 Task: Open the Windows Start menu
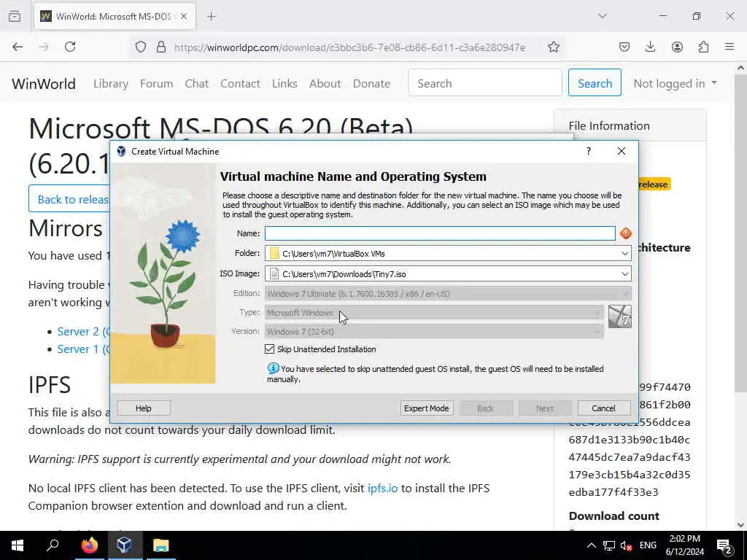(x=18, y=545)
